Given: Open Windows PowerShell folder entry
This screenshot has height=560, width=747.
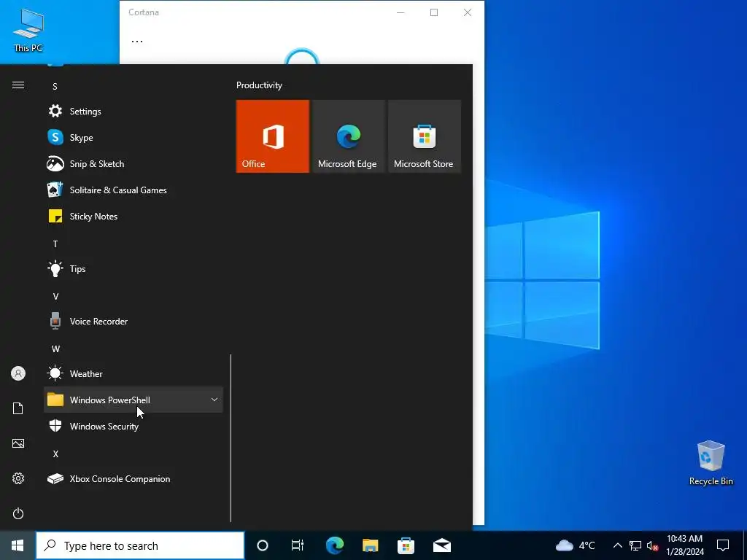Looking at the screenshot, I should (133, 400).
